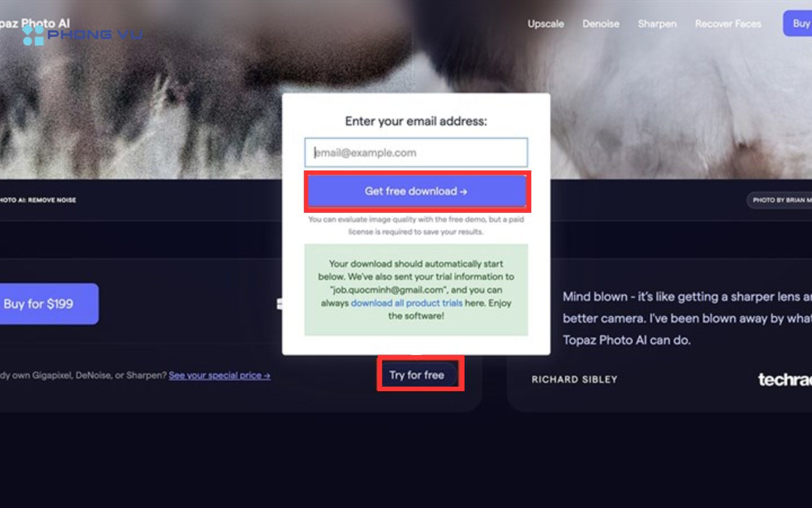812x508 pixels.
Task: Click the Topaz Photo AI title
Action: [x=34, y=23]
